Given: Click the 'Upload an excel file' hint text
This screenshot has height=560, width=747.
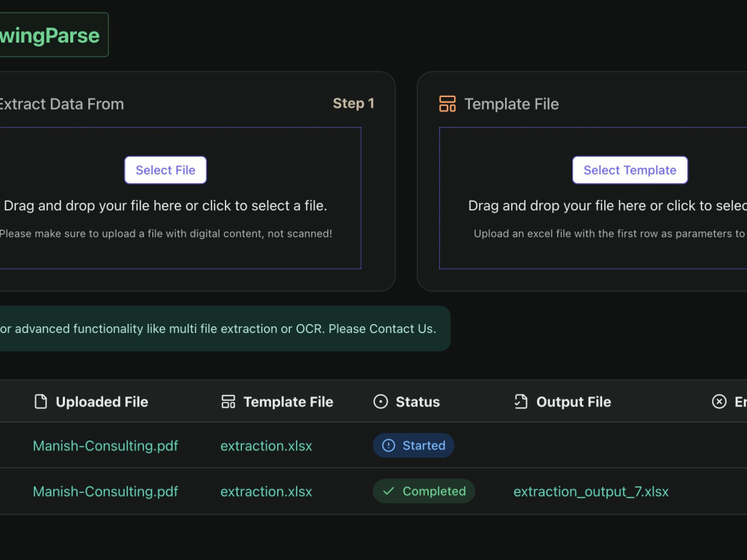Looking at the screenshot, I should click(x=610, y=234).
